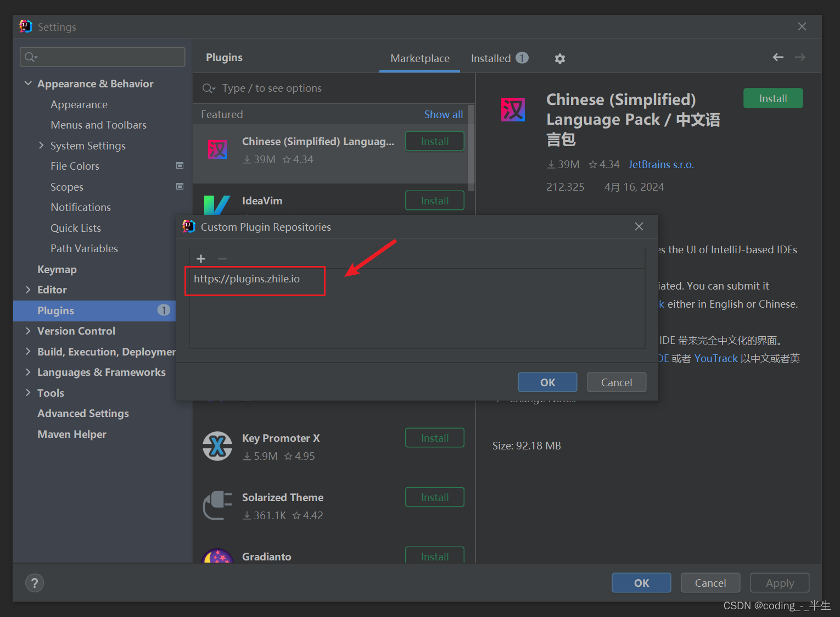Click Size: 92.18 MB text
This screenshot has width=840, height=617.
tap(527, 446)
